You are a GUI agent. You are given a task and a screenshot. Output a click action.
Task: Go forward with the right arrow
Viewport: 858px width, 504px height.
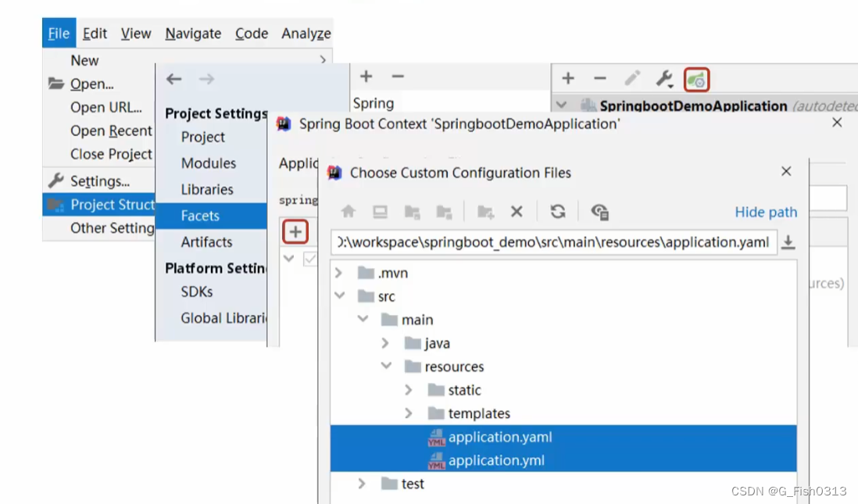[x=206, y=79]
